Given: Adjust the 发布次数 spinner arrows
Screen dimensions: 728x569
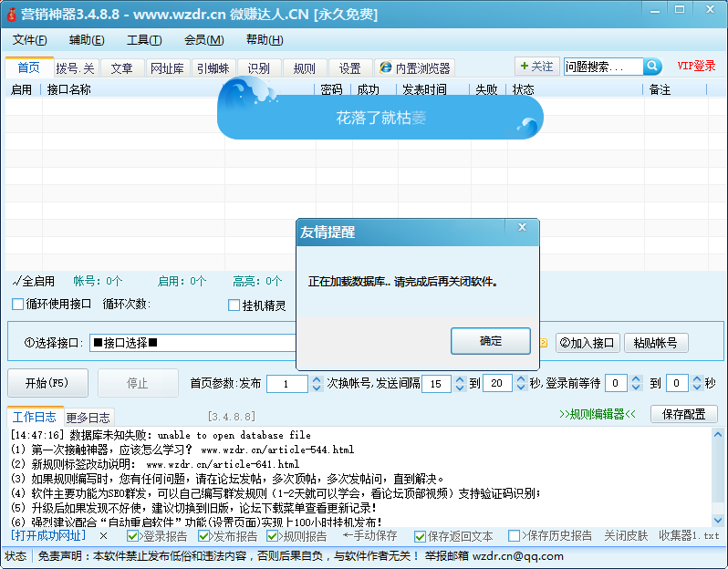Looking at the screenshot, I should pos(317,383).
